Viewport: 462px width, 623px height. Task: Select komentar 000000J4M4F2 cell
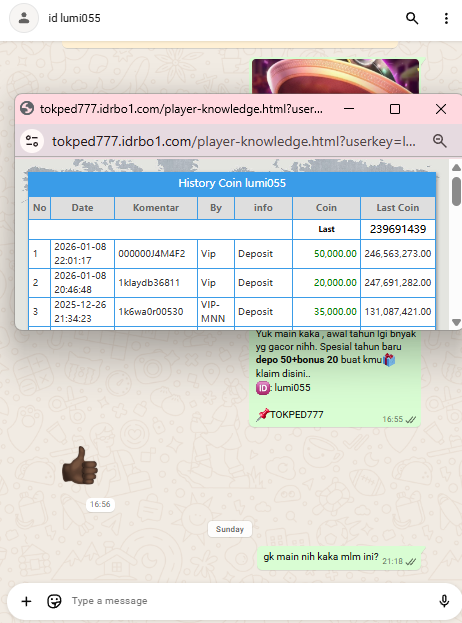[156, 253]
